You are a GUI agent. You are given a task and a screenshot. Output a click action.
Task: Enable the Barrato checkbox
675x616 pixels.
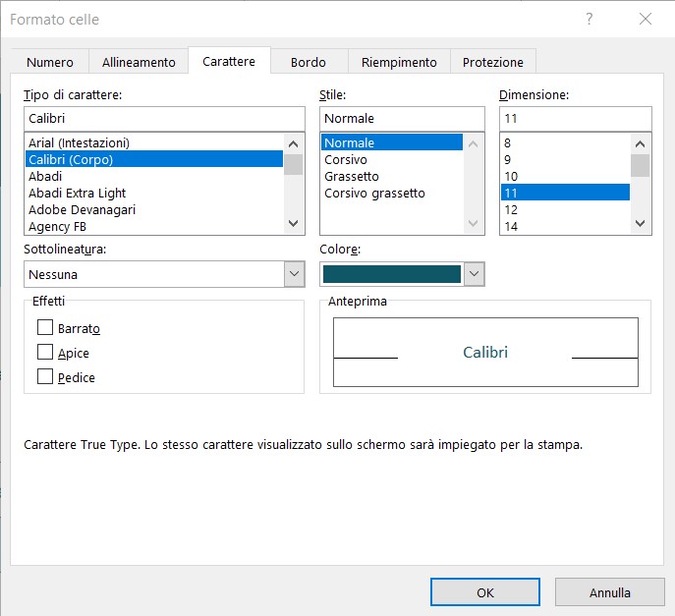pos(45,328)
